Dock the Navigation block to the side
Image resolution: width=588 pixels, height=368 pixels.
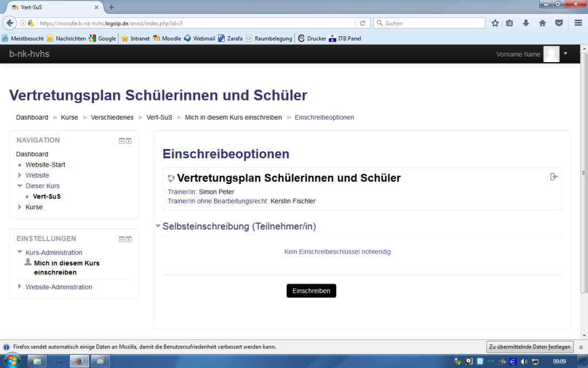(x=129, y=141)
